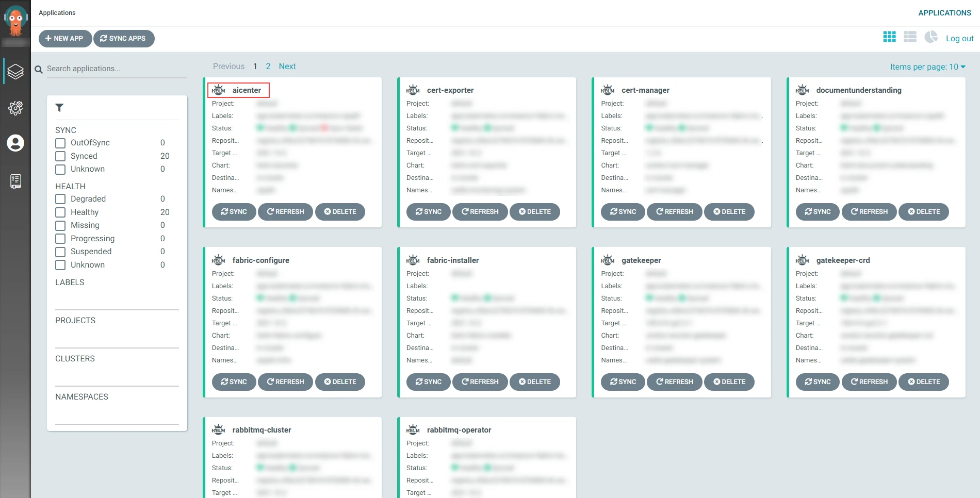Click SYNC APPS button
The height and width of the screenshot is (498, 980).
tap(124, 38)
